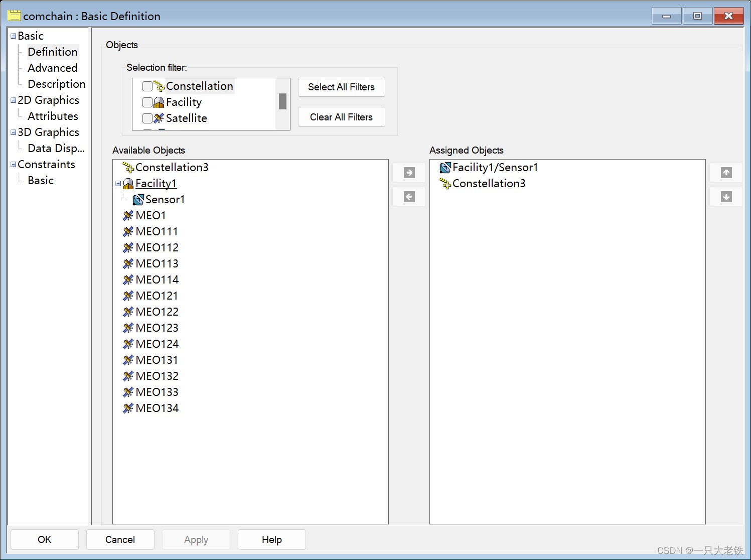The height and width of the screenshot is (560, 751).
Task: Click the Constellation3 icon in Available Objects
Action: tap(128, 168)
